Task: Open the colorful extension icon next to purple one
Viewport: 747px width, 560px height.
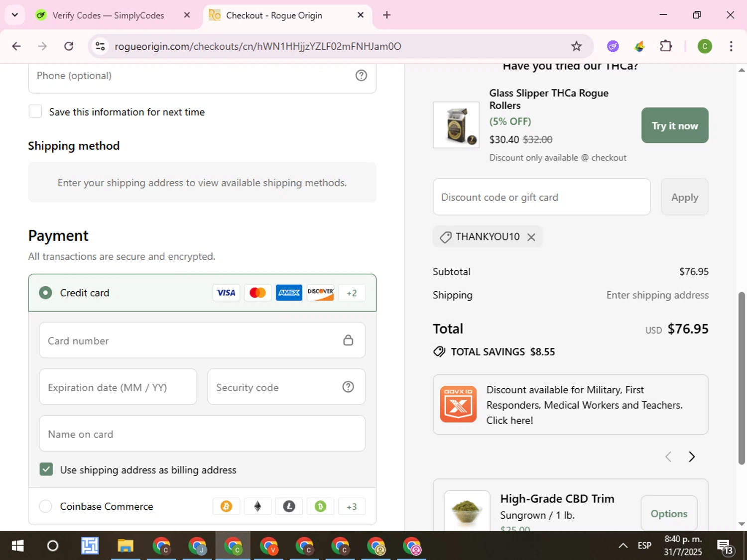Action: click(x=639, y=46)
